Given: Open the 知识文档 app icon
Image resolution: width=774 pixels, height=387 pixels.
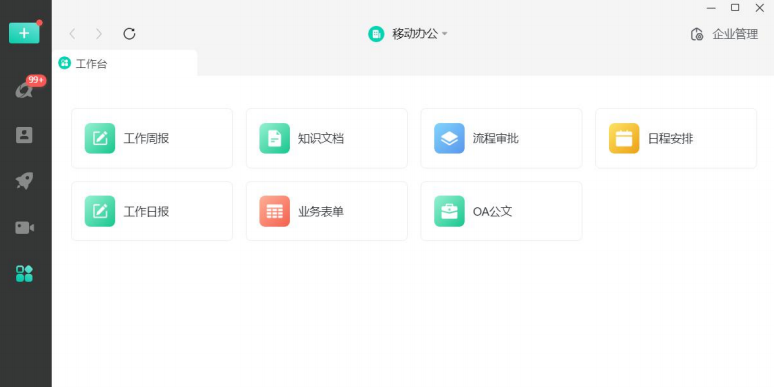Looking at the screenshot, I should click(x=274, y=138).
